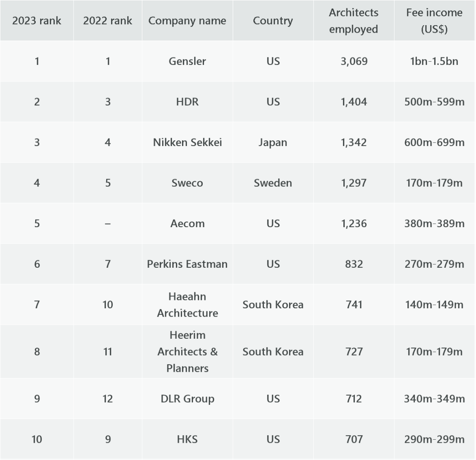This screenshot has height=460, width=476.
Task: Select the Sweco company name
Action: pos(187,183)
